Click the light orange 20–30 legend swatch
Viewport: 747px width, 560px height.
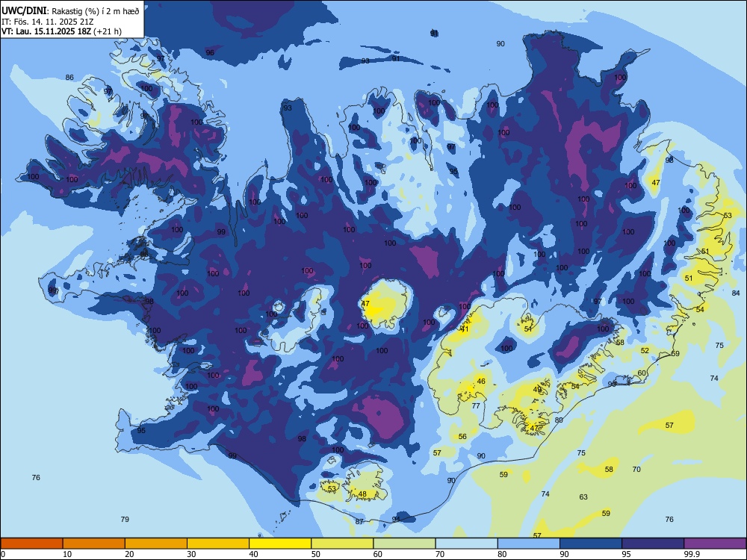click(156, 544)
